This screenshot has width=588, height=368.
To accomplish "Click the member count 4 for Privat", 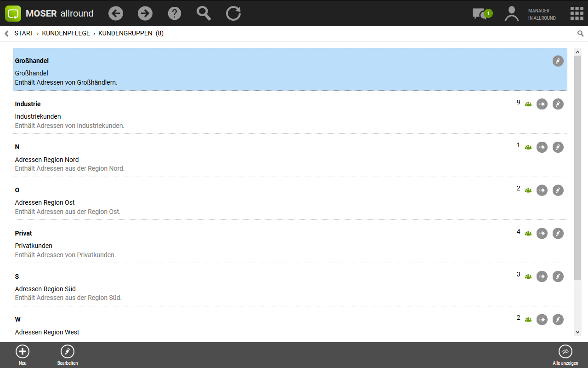I will click(519, 231).
